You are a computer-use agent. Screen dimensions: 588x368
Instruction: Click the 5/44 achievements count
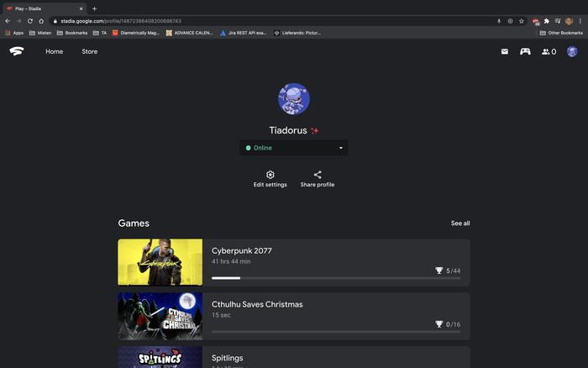click(x=454, y=271)
